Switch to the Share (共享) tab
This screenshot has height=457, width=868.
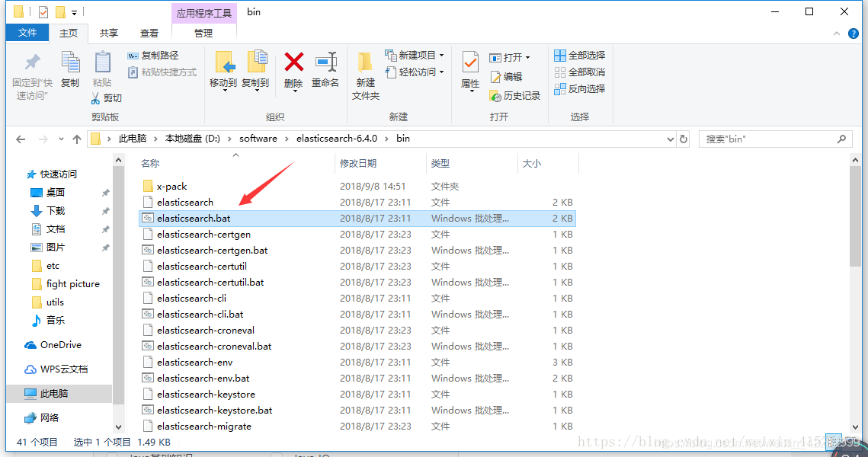pyautogui.click(x=108, y=34)
